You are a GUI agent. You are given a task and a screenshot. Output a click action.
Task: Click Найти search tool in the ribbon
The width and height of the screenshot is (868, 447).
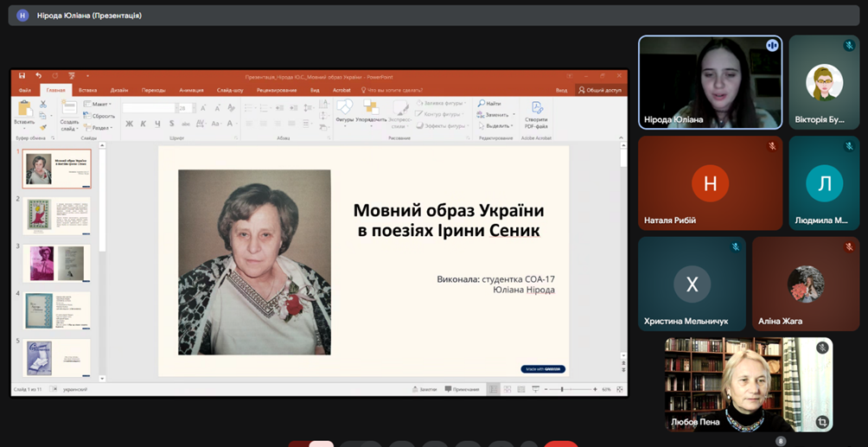[x=490, y=104]
